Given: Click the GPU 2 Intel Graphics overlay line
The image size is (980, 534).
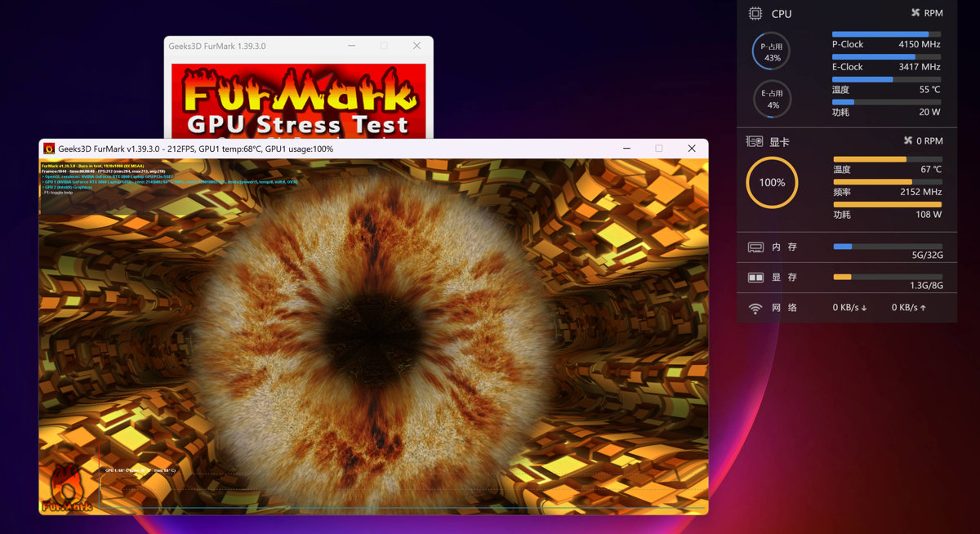Looking at the screenshot, I should [69, 187].
